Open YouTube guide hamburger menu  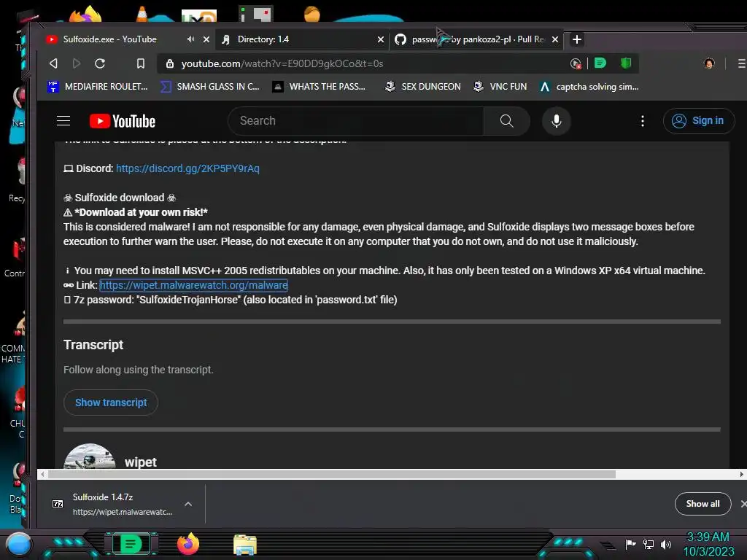[63, 121]
